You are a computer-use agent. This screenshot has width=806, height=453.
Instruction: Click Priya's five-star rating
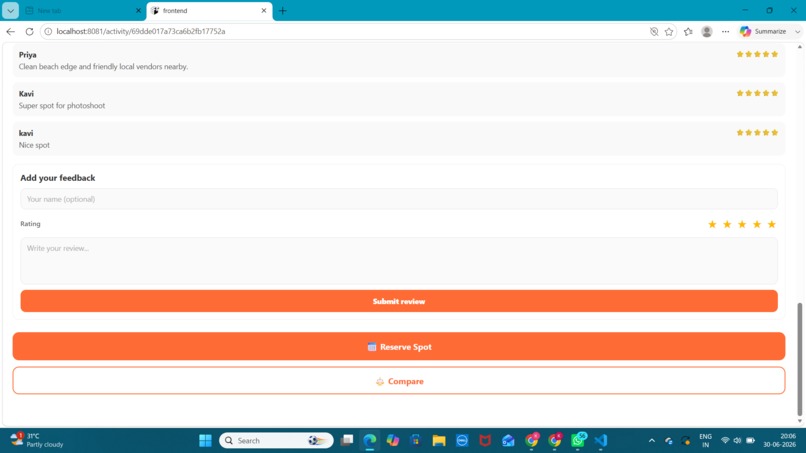pyautogui.click(x=757, y=54)
